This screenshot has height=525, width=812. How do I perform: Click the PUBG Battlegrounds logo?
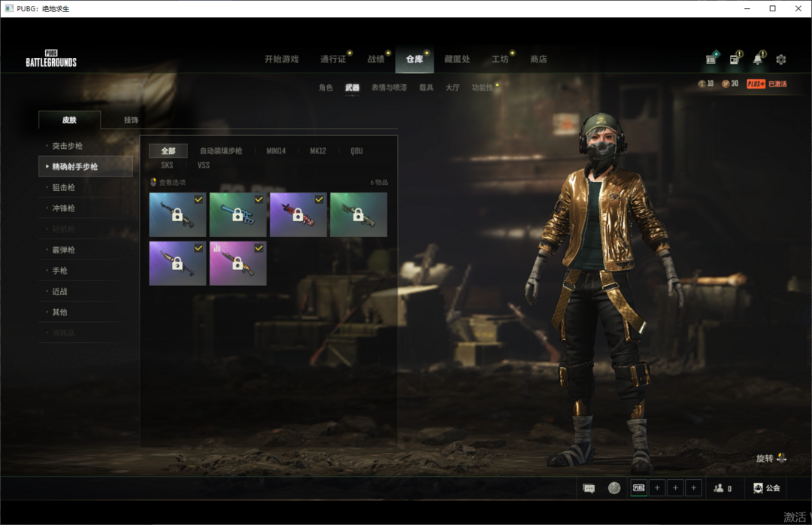[51, 59]
